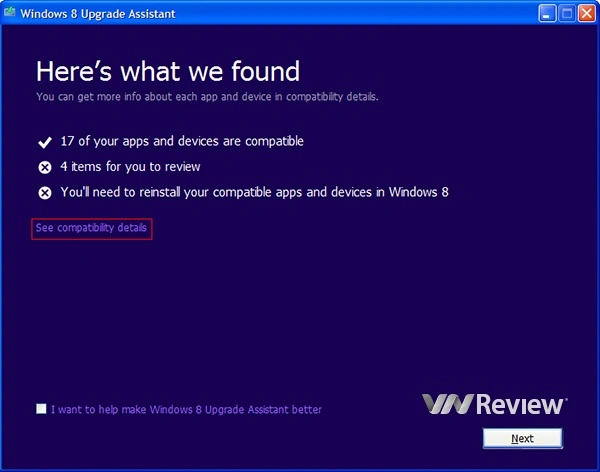
Task: Close the Windows 8 Upgrade Assistant window
Action: (x=585, y=13)
